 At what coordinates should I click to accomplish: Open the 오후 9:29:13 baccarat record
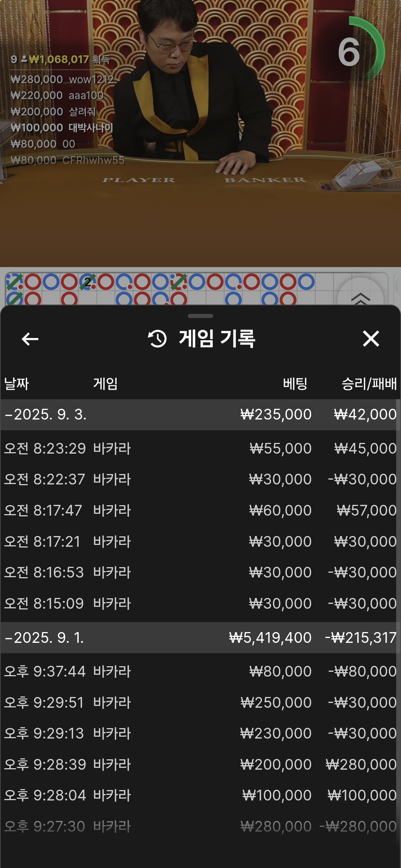point(200,733)
